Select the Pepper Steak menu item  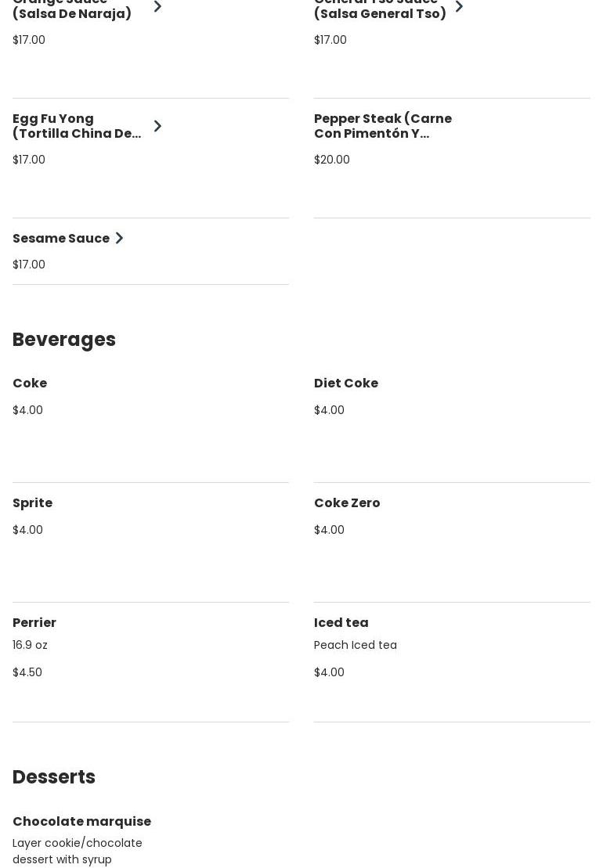point(383,126)
